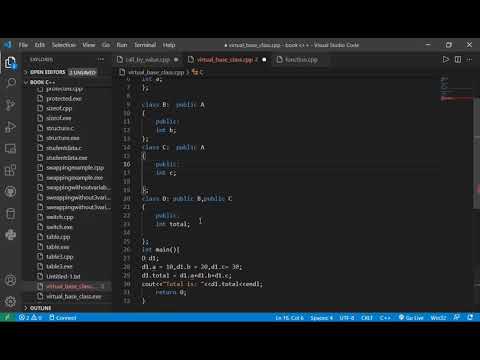Open swappingexample.cpp in the explorer
480x360 pixels.
[75, 168]
